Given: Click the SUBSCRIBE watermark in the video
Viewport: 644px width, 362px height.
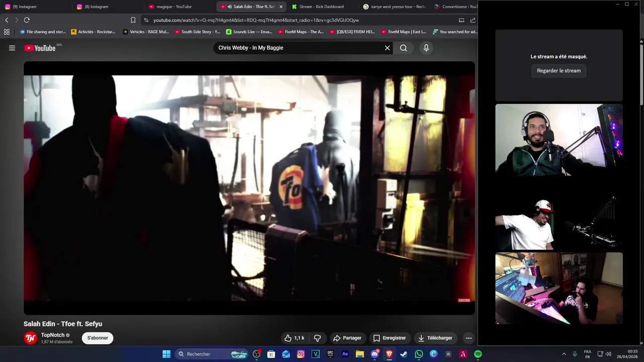Looking at the screenshot, I should pyautogui.click(x=464, y=301).
